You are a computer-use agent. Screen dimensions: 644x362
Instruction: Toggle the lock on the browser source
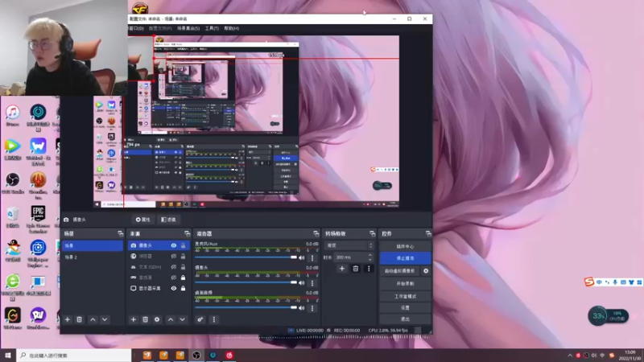(x=184, y=256)
